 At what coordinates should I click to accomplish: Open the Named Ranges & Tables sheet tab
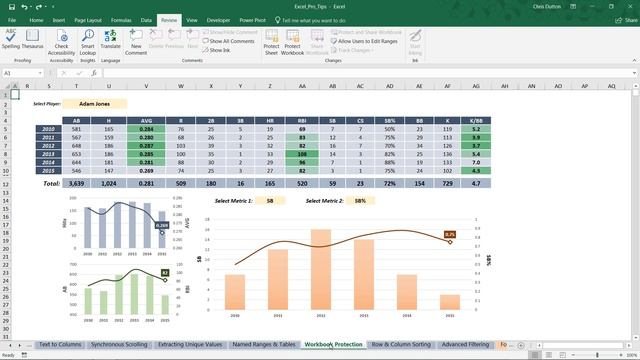[264, 344]
